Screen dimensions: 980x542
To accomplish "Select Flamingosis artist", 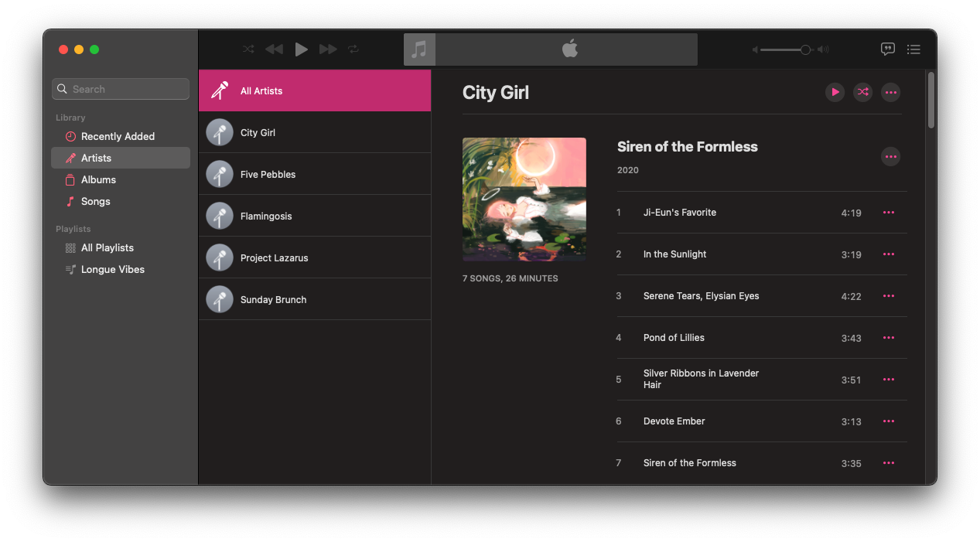I will point(315,216).
